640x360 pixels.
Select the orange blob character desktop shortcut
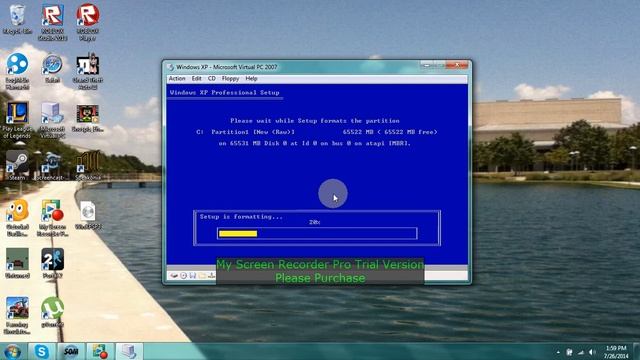pyautogui.click(x=17, y=218)
